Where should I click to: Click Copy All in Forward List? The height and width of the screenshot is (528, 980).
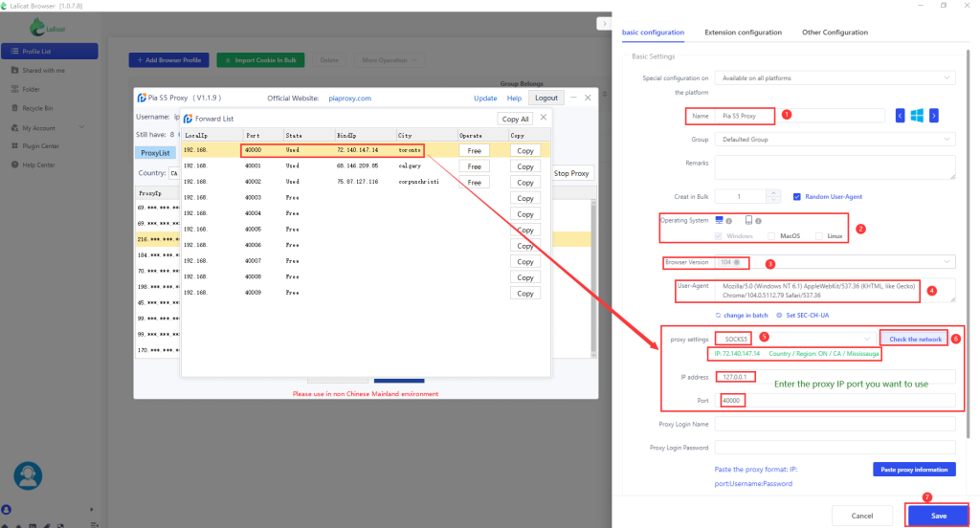pos(516,119)
